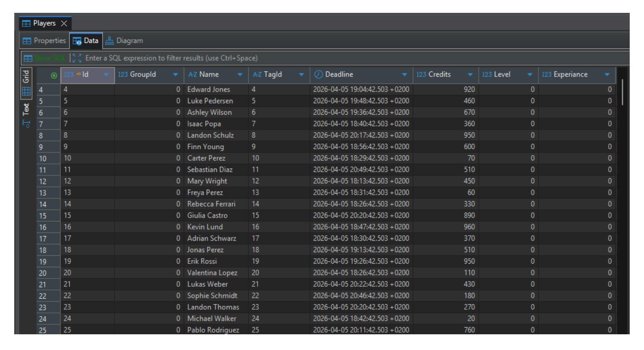Select Credits value 70 for Carter Perez
This screenshot has width=644, height=350.
tap(446, 158)
